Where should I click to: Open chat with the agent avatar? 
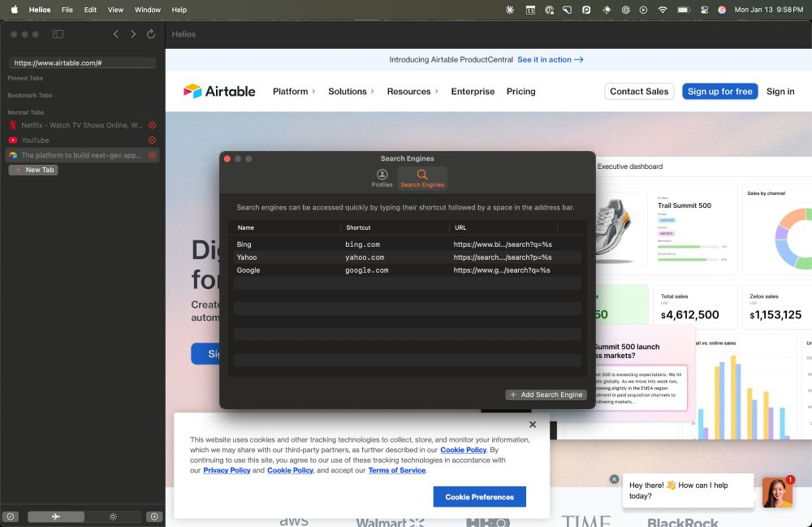click(777, 492)
